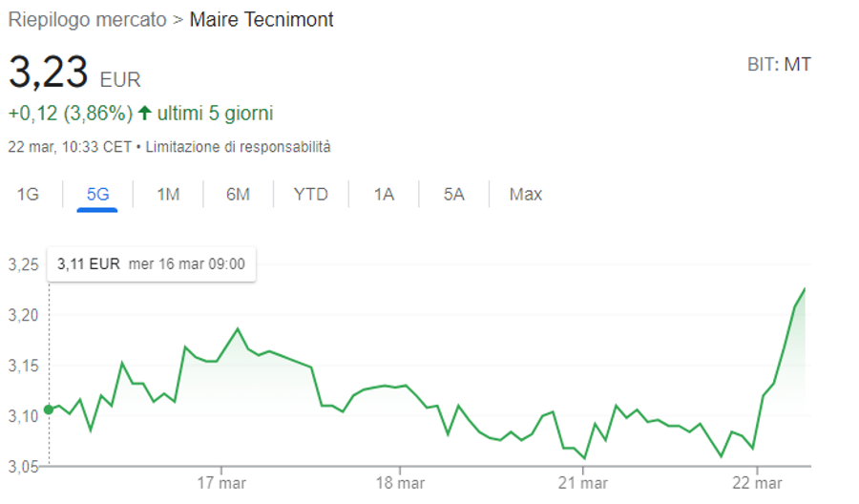Select the 1G time range tab

click(x=28, y=194)
